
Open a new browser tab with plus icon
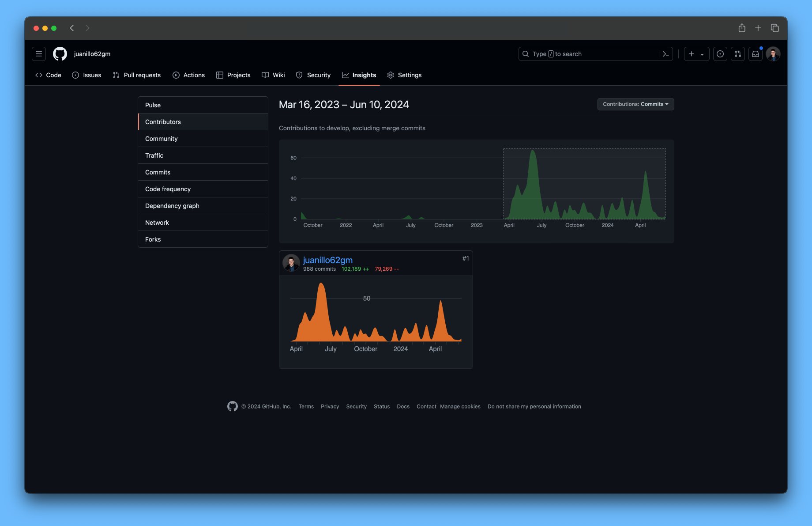(x=758, y=28)
